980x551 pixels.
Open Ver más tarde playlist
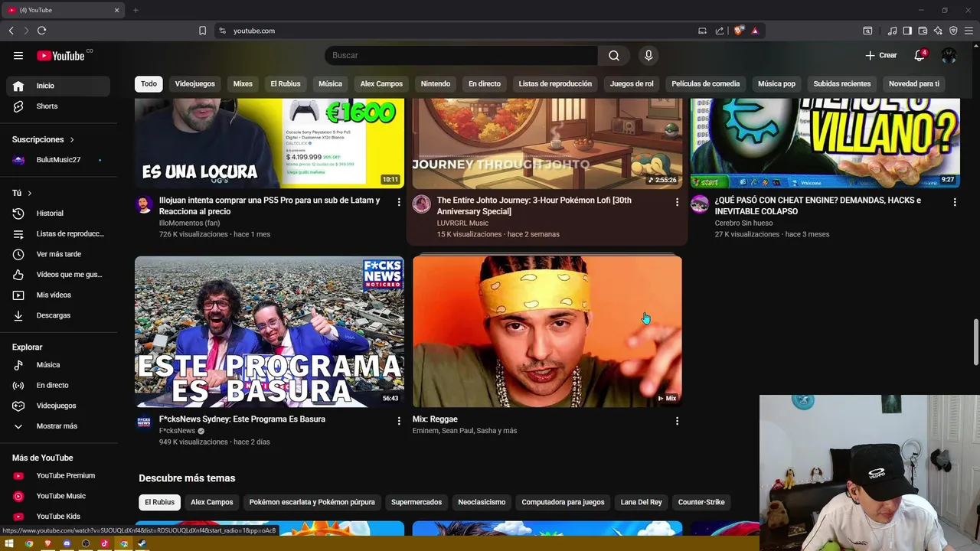58,254
